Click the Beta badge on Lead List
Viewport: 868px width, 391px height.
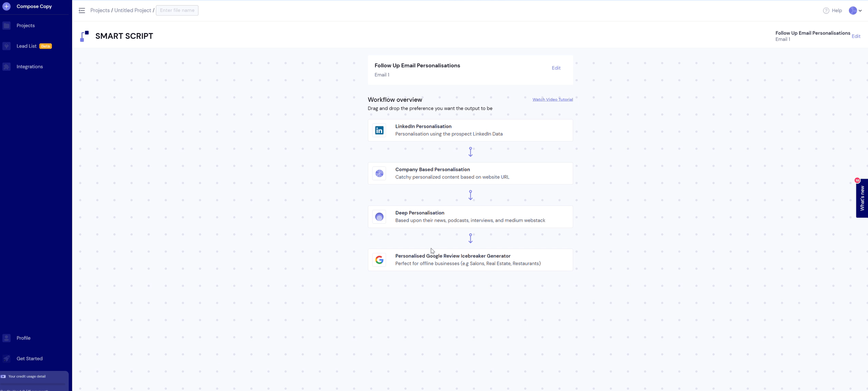point(46,46)
